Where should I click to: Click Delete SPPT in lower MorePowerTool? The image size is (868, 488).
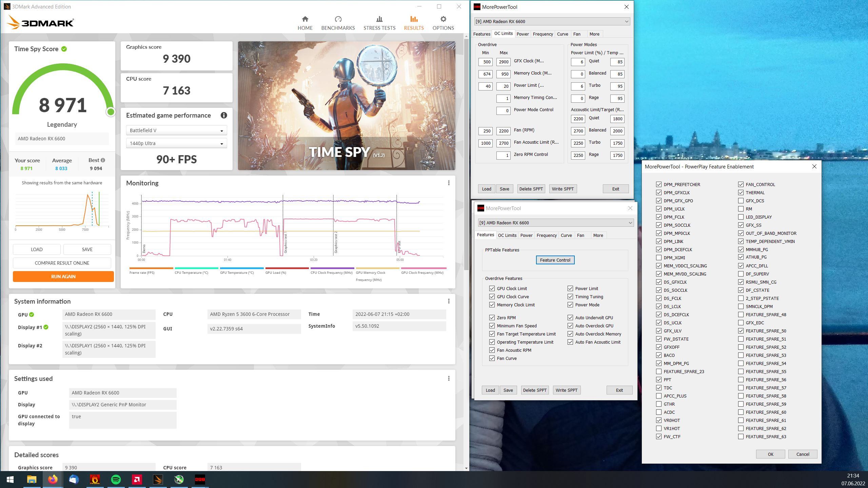point(535,390)
